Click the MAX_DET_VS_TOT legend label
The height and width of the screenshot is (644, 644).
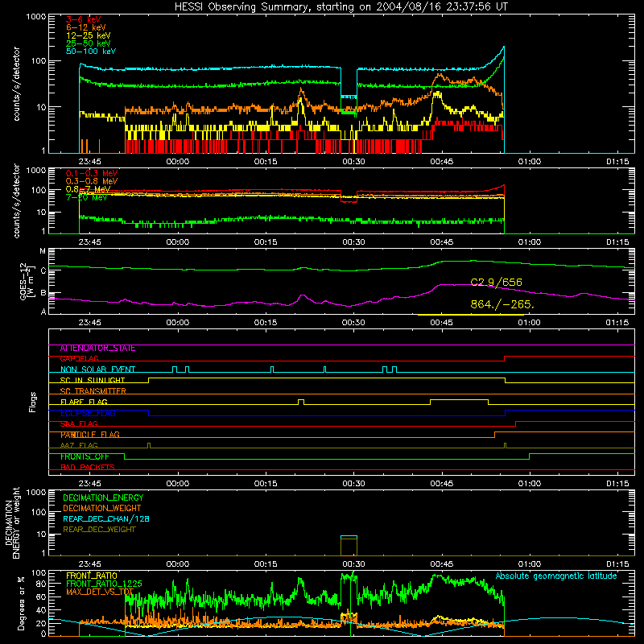click(x=100, y=592)
